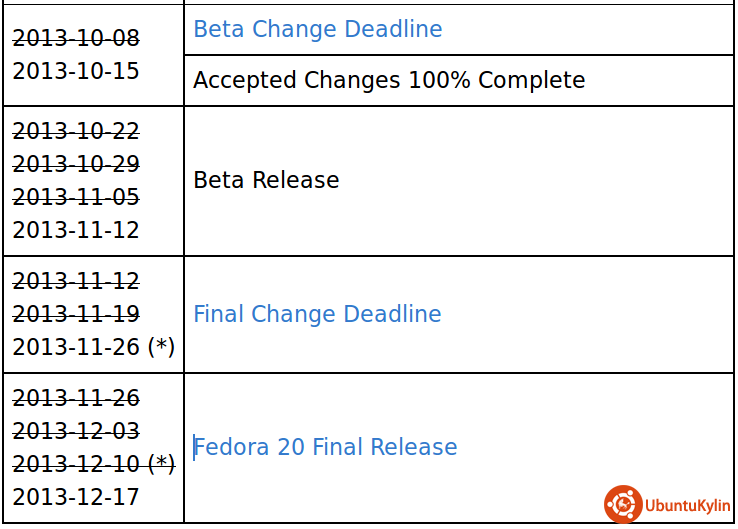Click the current 2013-11-26 (*) date
The height and width of the screenshot is (529, 738).
pos(93,347)
